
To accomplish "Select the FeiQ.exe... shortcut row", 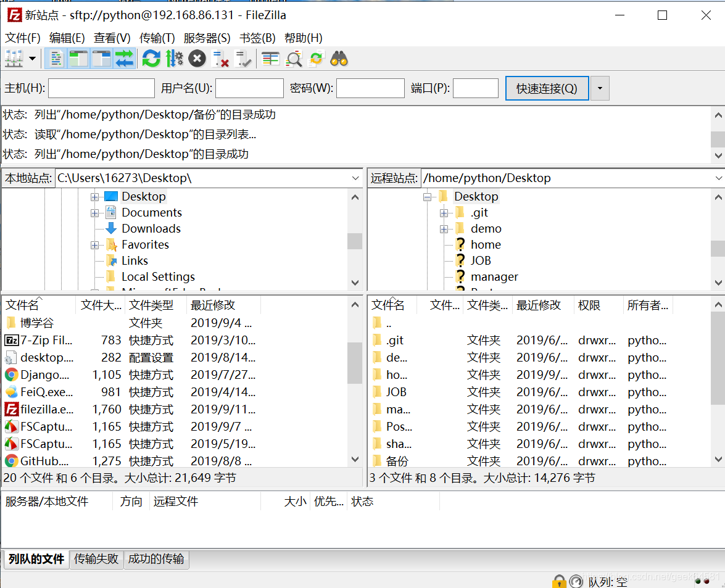I will [x=130, y=392].
